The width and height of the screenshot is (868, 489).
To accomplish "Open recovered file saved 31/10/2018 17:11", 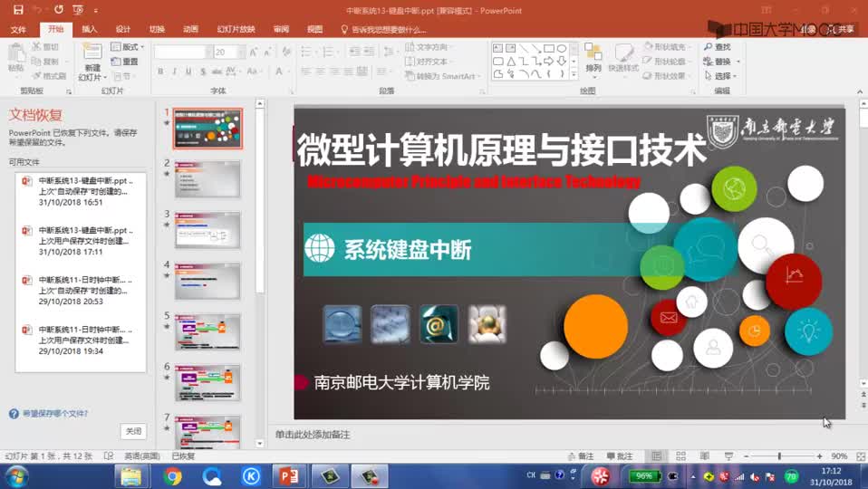I will 81,241.
